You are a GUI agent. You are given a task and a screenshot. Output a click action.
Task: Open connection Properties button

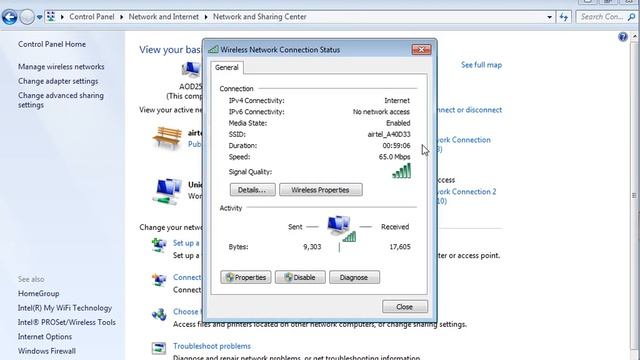click(246, 277)
